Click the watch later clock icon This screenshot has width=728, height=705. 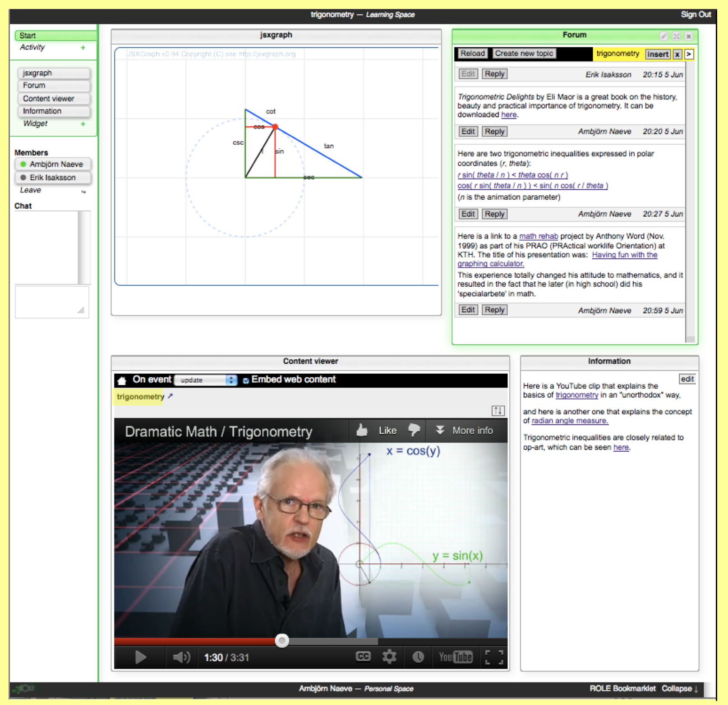(x=418, y=657)
